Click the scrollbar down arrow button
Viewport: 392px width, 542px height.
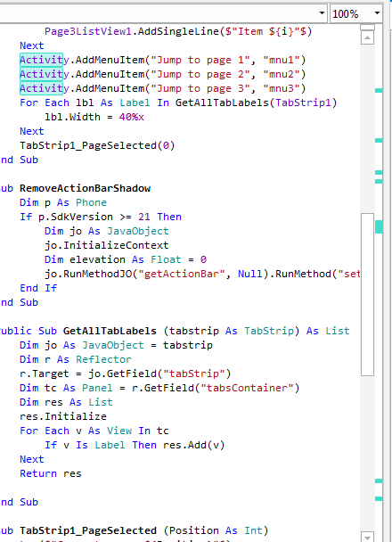[367, 538]
